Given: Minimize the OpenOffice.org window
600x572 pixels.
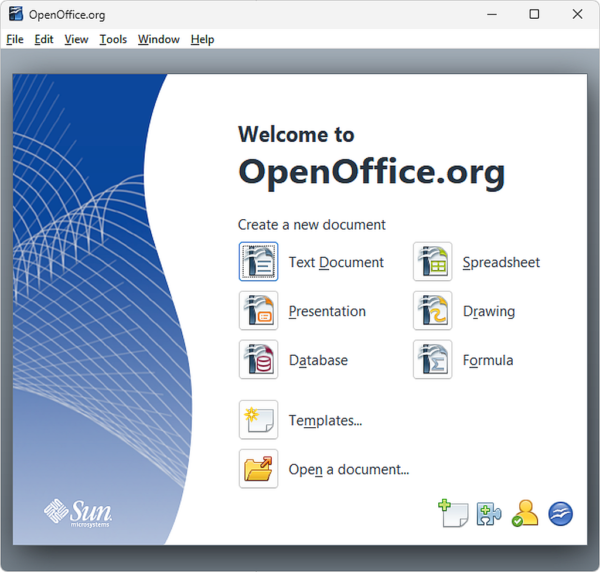Looking at the screenshot, I should point(492,15).
